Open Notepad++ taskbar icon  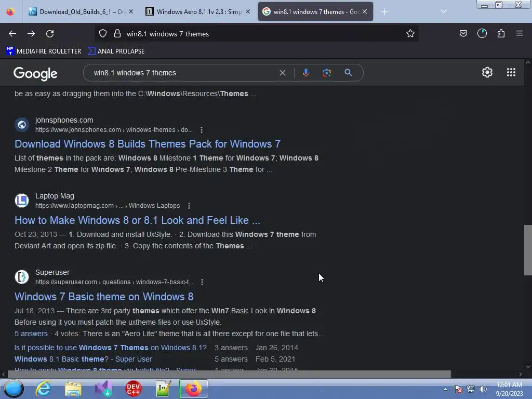[163, 389]
